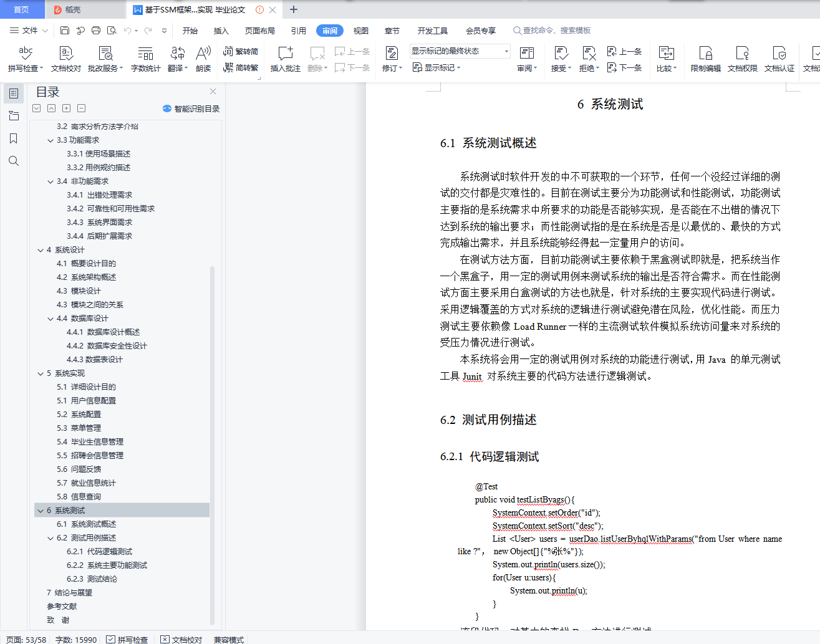Image resolution: width=820 pixels, height=644 pixels.
Task: Open the spell check (拼写检查) ribbon tool
Action: pos(26,59)
